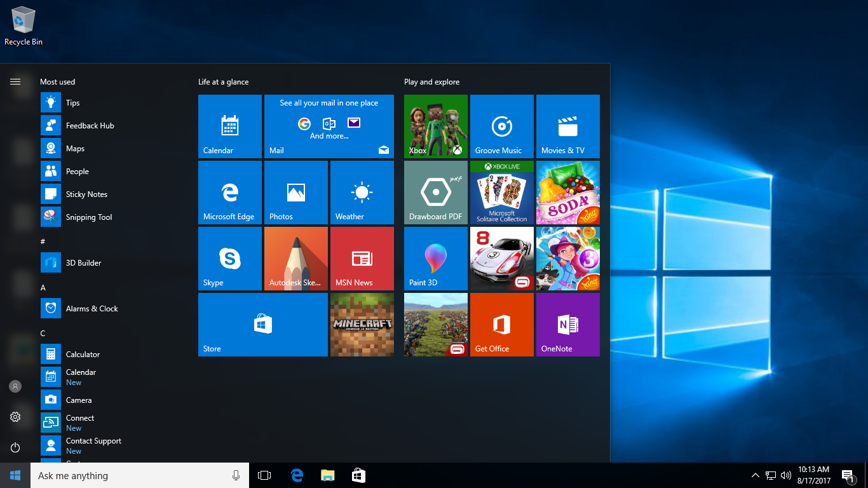Open the network status tray icon

(771, 475)
